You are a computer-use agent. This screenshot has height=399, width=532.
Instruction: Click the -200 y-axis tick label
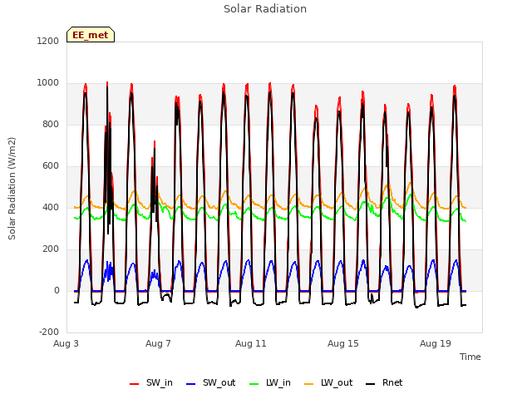49,332
